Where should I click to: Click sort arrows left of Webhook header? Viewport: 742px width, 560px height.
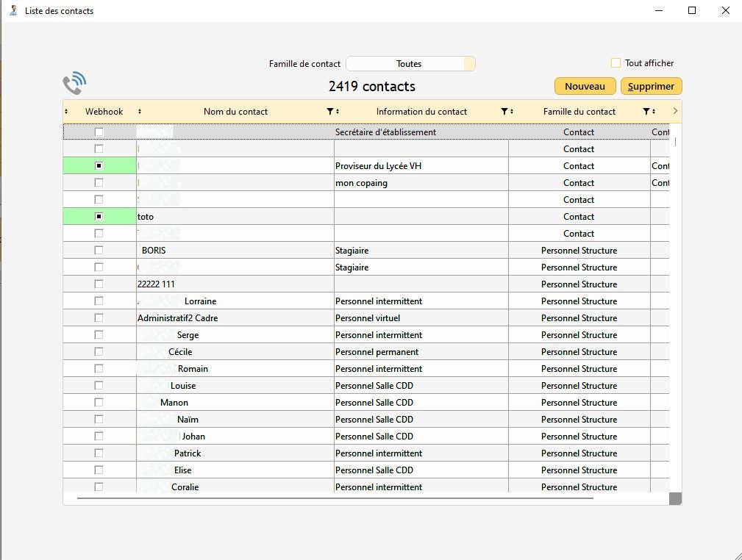point(67,112)
